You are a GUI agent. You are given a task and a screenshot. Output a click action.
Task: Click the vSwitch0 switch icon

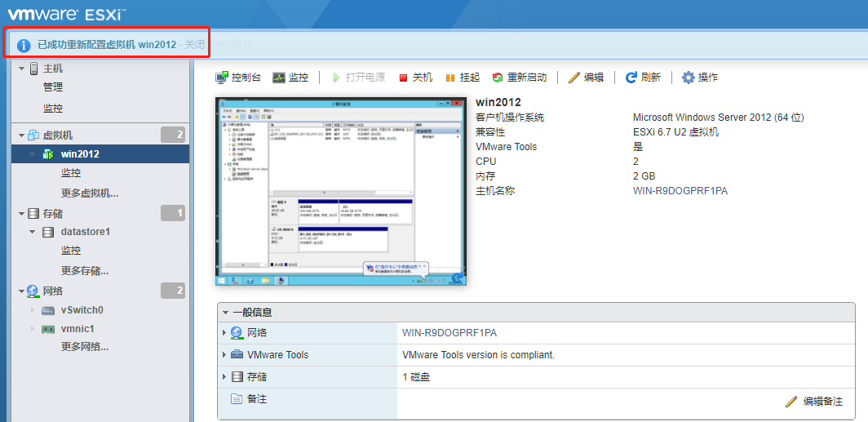pyautogui.click(x=48, y=310)
